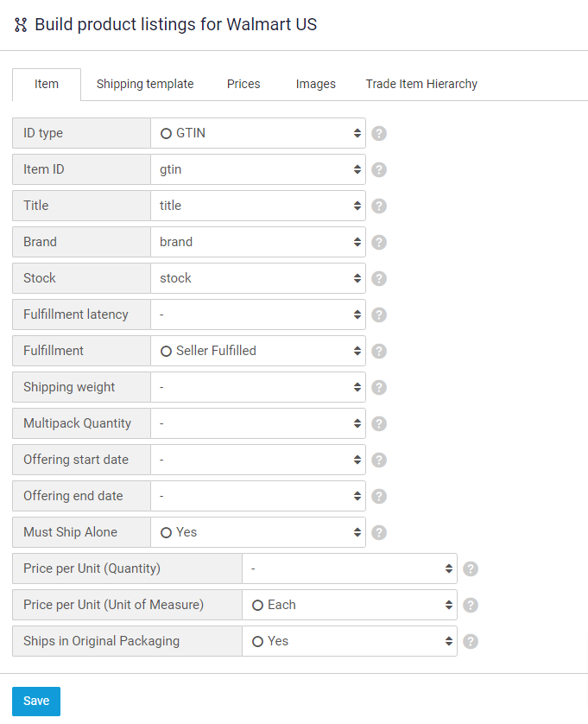588x724 pixels.
Task: Open the Prices tab
Action: [x=243, y=84]
